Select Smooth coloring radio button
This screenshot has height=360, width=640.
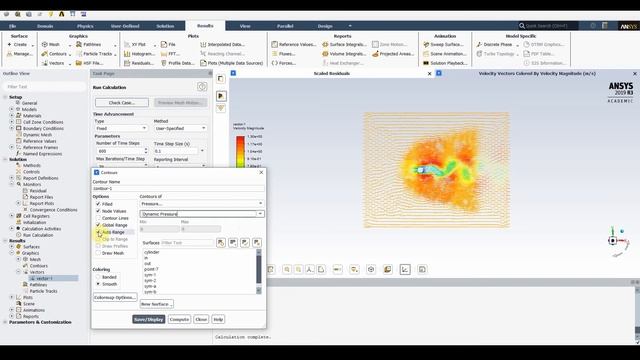(x=98, y=284)
